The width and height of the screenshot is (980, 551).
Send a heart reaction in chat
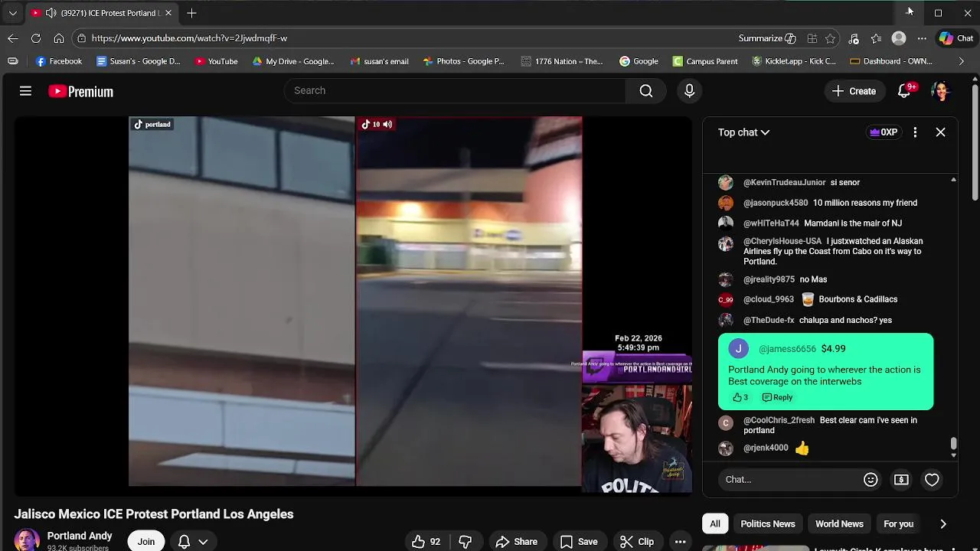(x=932, y=480)
